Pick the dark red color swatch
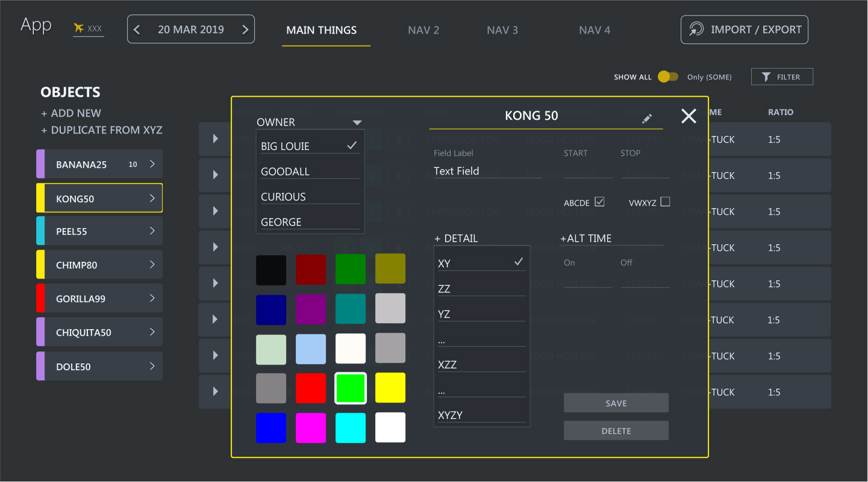The height and width of the screenshot is (482, 868). point(311,269)
